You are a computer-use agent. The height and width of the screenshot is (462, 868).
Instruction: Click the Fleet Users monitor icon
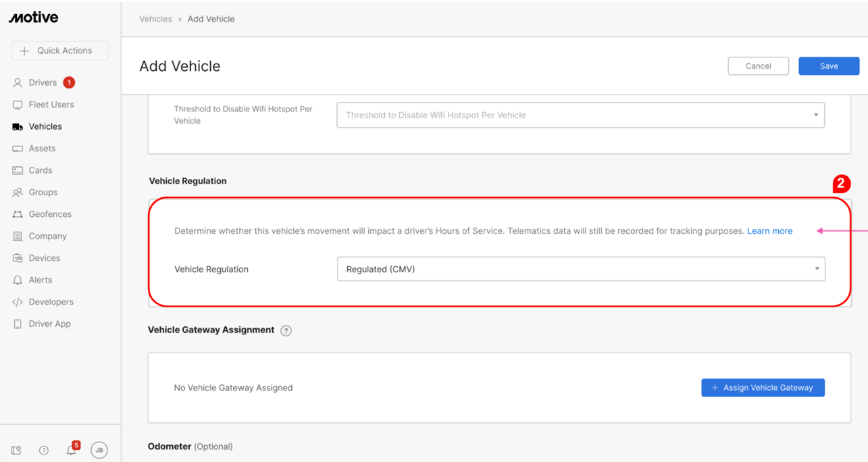coord(18,105)
